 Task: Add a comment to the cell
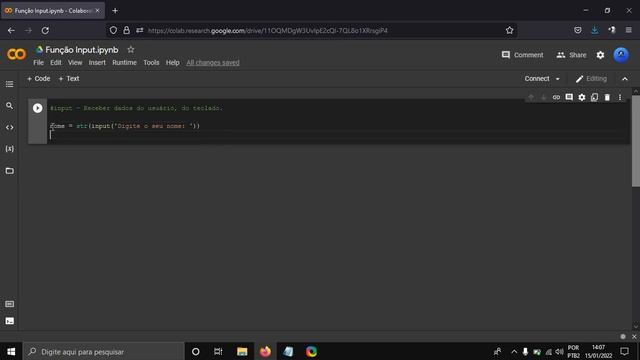[x=569, y=98]
